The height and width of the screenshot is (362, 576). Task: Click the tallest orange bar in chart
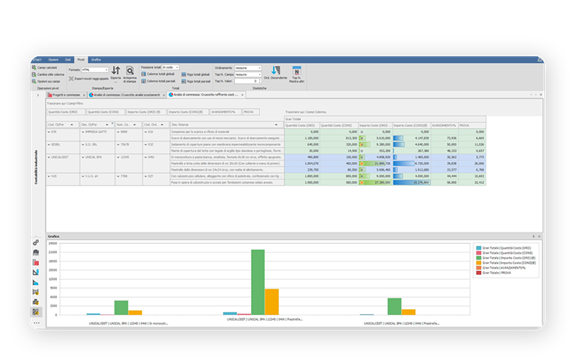[272, 302]
